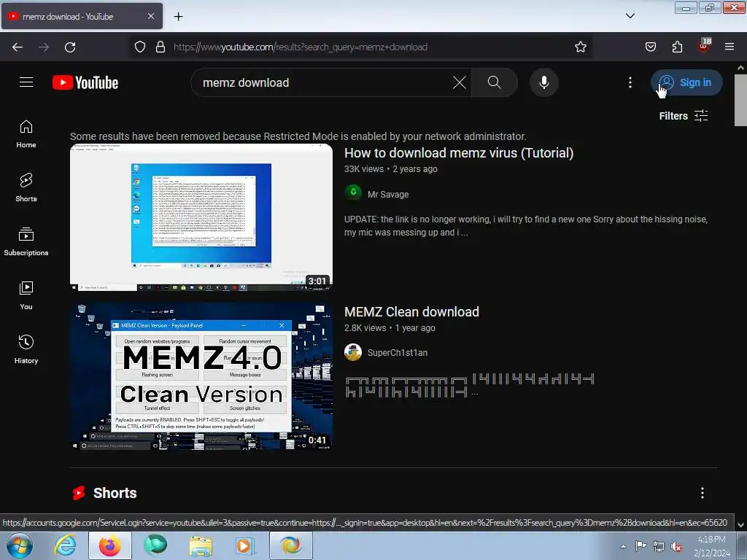Clear the search query with the X
This screenshot has height=560, width=747.
(x=460, y=82)
